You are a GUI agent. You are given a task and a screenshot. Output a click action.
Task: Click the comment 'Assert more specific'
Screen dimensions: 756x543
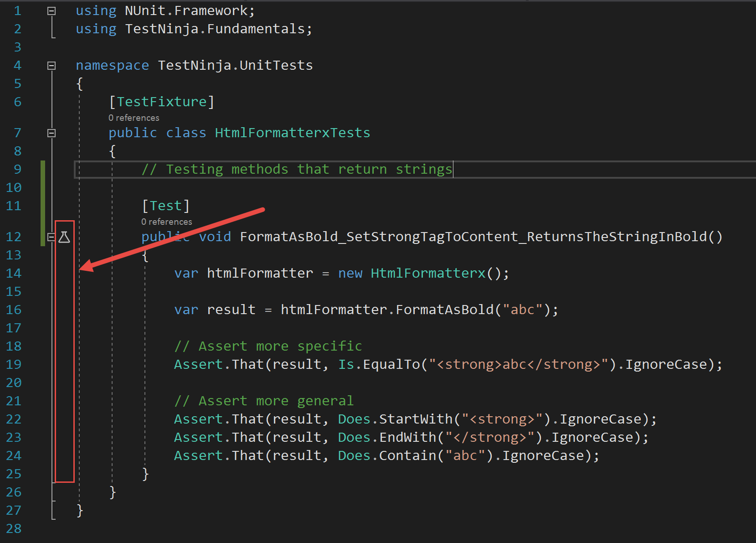click(268, 346)
